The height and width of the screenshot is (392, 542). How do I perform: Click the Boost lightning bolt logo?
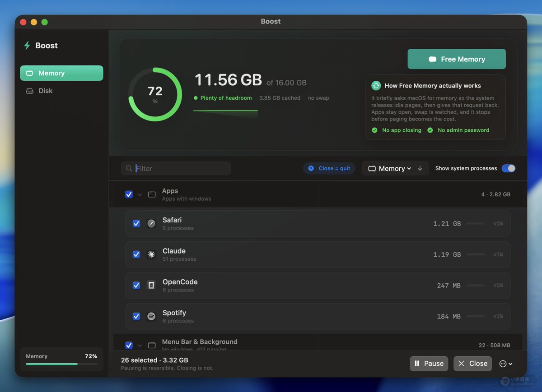(x=27, y=46)
